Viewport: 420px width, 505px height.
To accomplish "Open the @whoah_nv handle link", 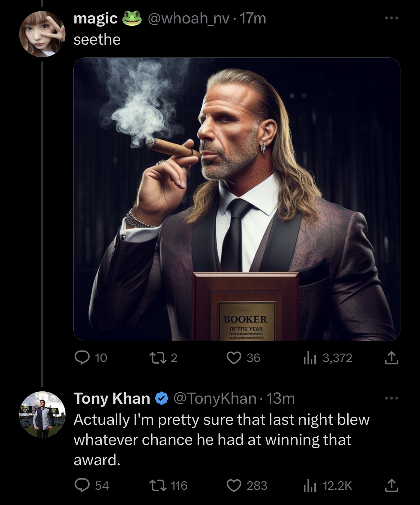I will click(188, 19).
